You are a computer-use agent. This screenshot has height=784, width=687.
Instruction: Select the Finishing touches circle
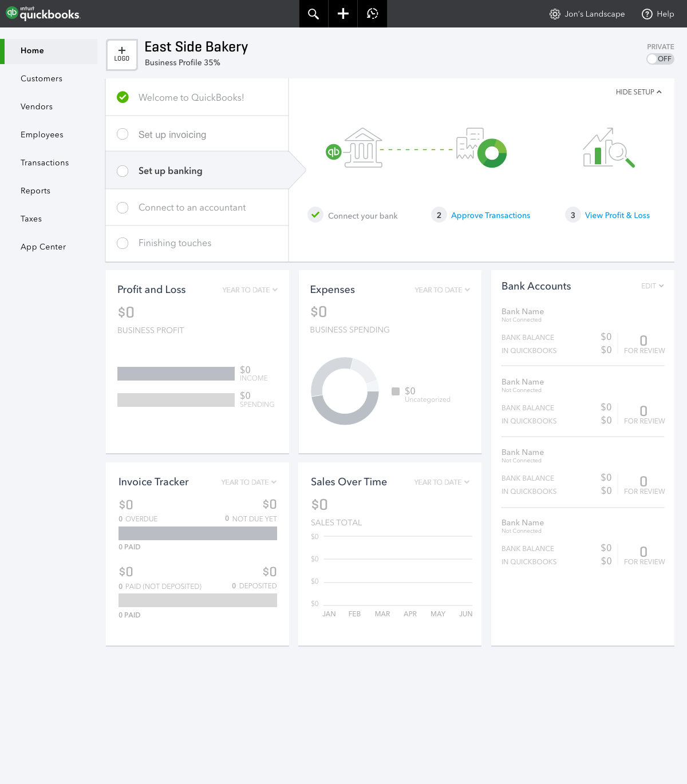click(123, 243)
